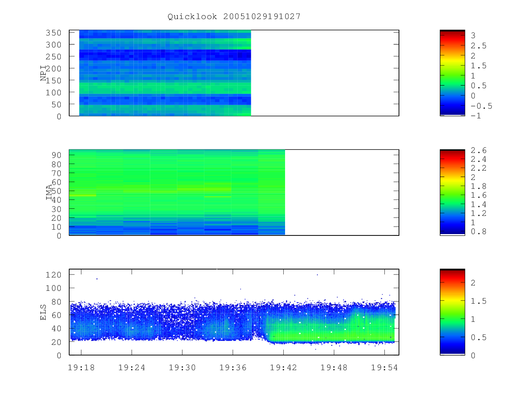Viewport: 532px width, 399px height.
Task: Click the 1.8 label on IMA colorbar
Action: [x=478, y=186]
